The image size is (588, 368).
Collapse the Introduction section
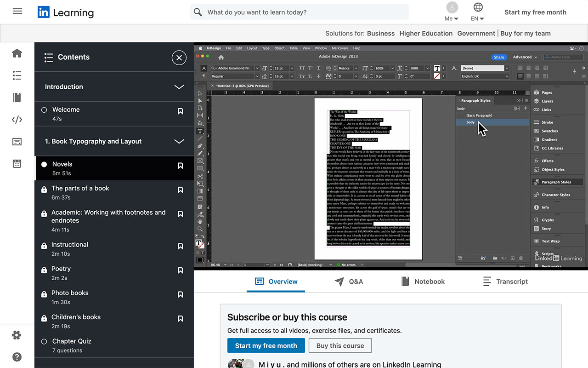[x=179, y=87]
